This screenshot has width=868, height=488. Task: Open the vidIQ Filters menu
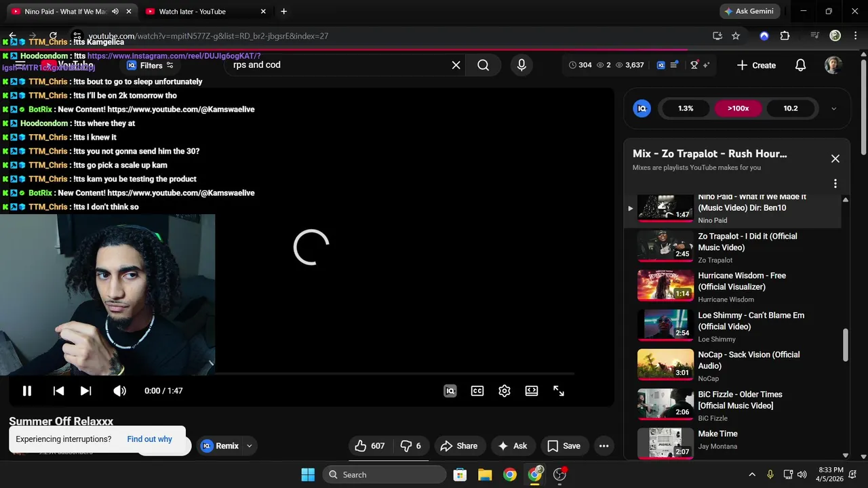pos(151,66)
